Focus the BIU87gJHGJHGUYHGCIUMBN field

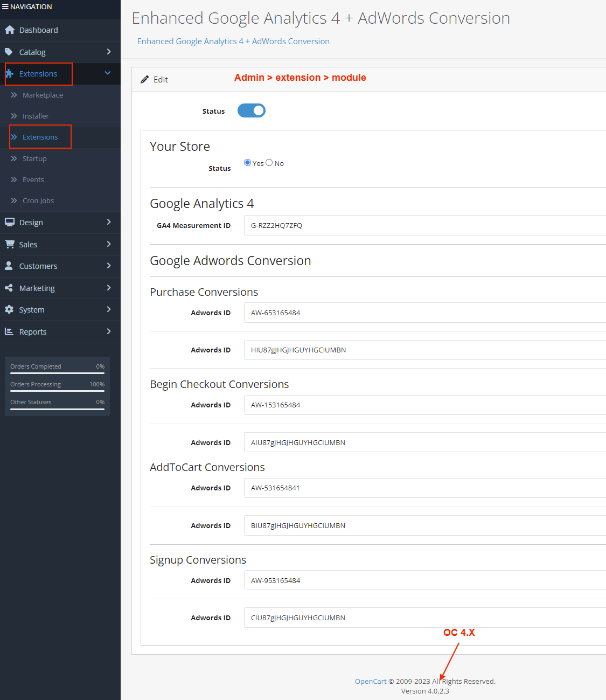click(425, 525)
